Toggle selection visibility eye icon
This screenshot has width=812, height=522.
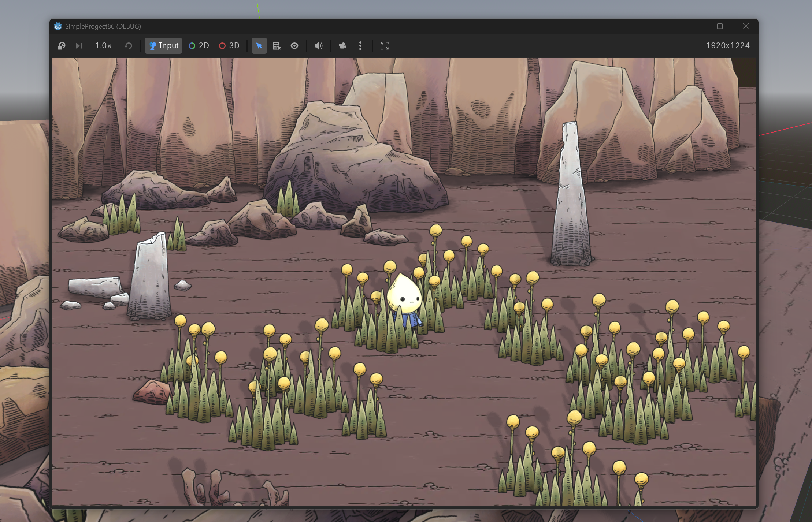pyautogui.click(x=294, y=46)
